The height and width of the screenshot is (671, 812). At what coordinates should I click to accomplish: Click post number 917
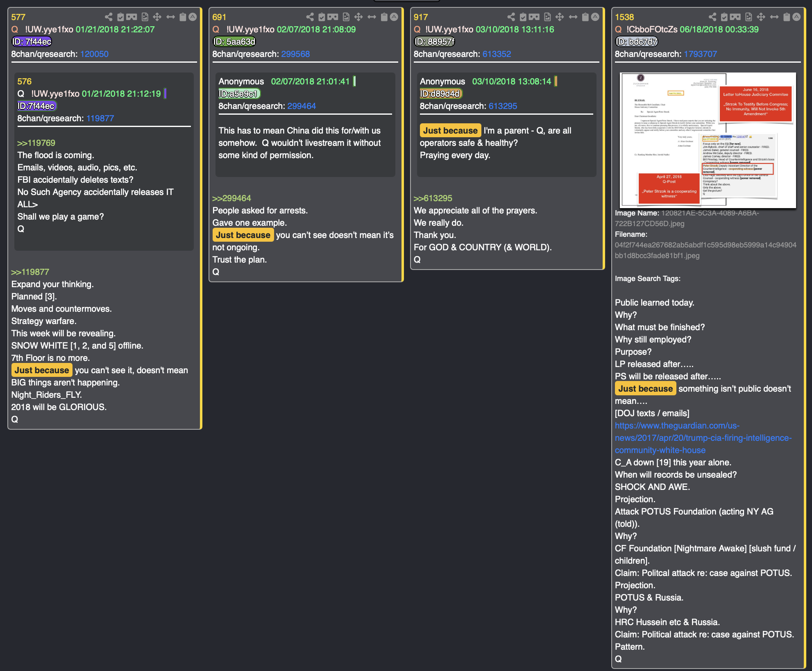click(421, 17)
